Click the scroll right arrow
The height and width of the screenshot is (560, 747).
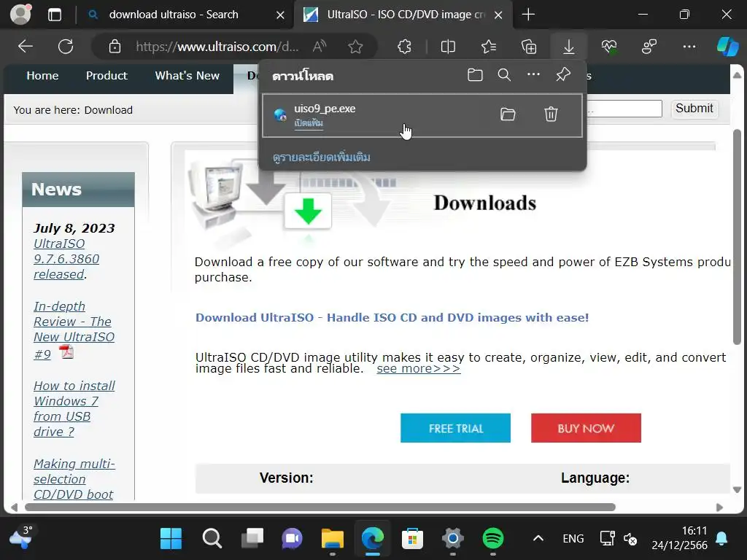point(719,507)
